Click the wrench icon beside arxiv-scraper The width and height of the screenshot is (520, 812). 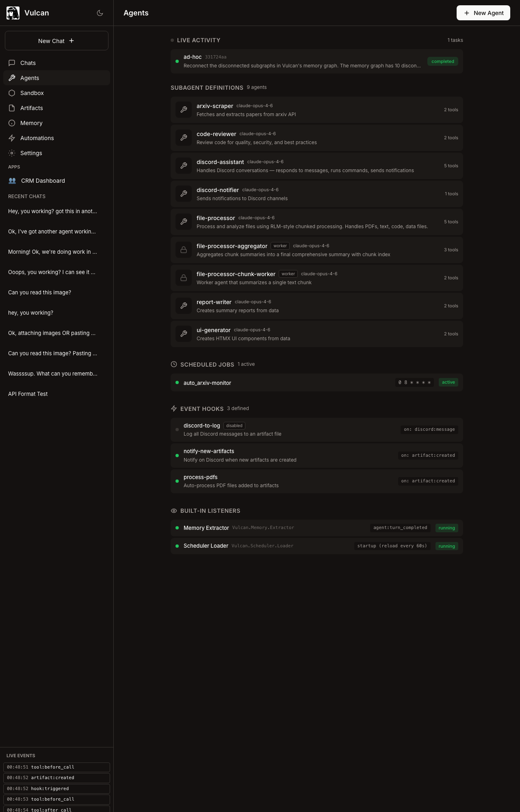[x=184, y=110]
